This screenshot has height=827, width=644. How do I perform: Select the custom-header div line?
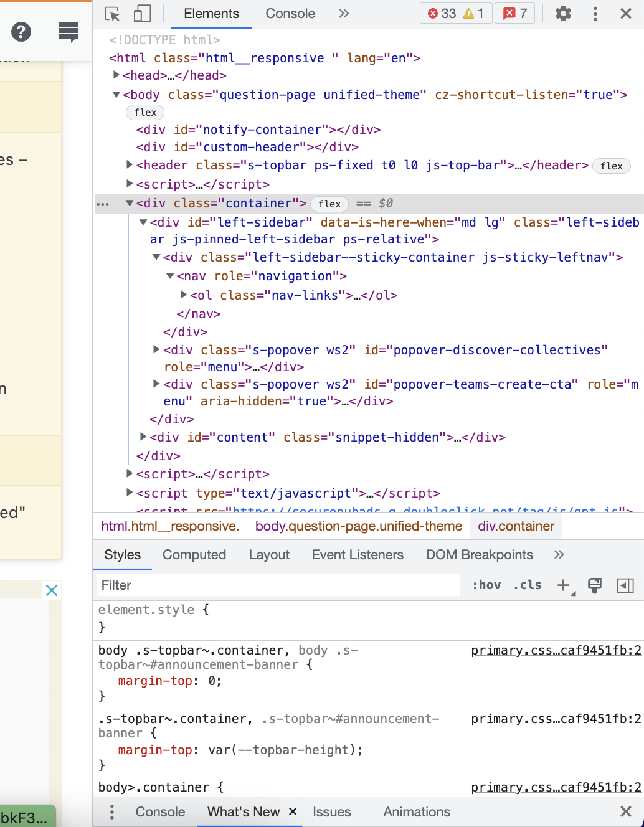tap(247, 147)
